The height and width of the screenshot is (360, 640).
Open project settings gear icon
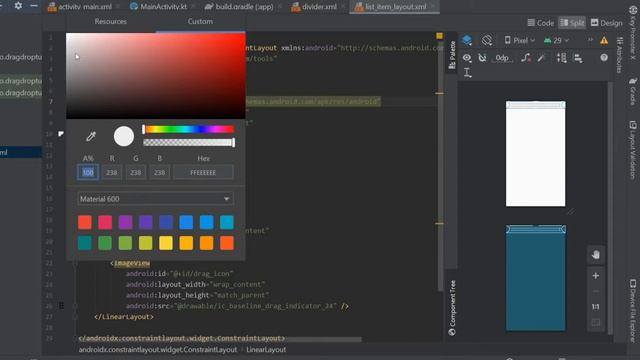point(18,6)
